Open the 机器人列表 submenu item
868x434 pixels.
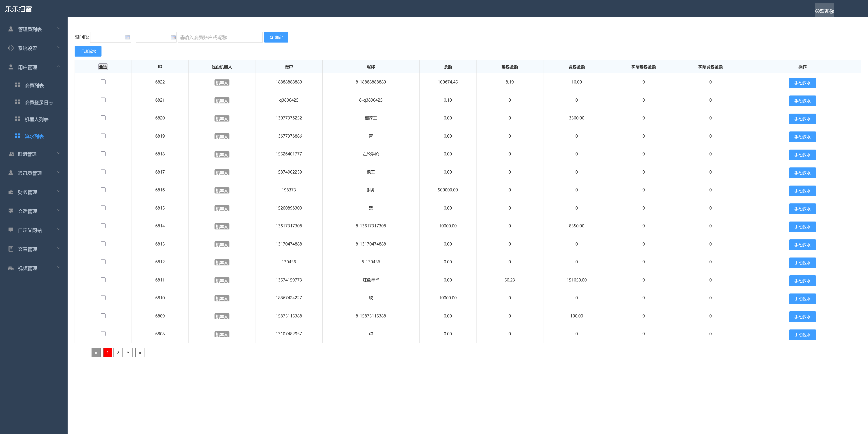point(36,120)
